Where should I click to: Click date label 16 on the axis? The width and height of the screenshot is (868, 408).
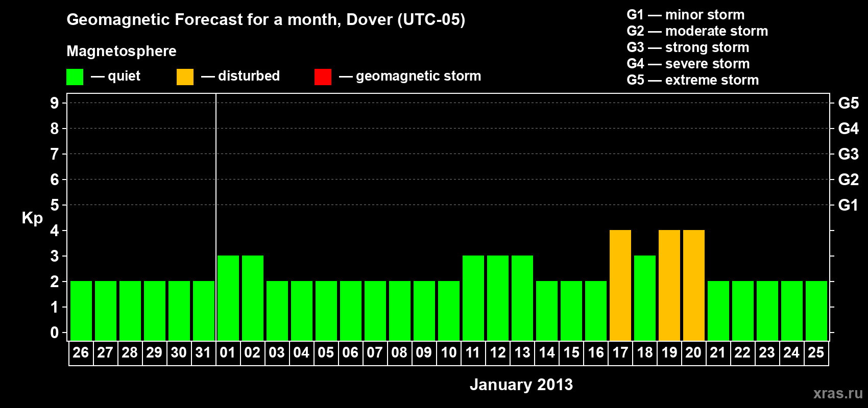pyautogui.click(x=596, y=352)
